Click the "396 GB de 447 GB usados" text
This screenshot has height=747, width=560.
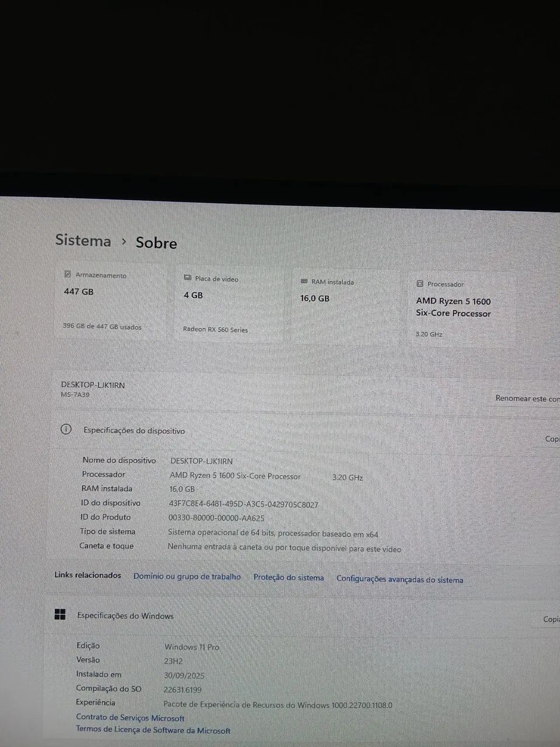pos(102,327)
